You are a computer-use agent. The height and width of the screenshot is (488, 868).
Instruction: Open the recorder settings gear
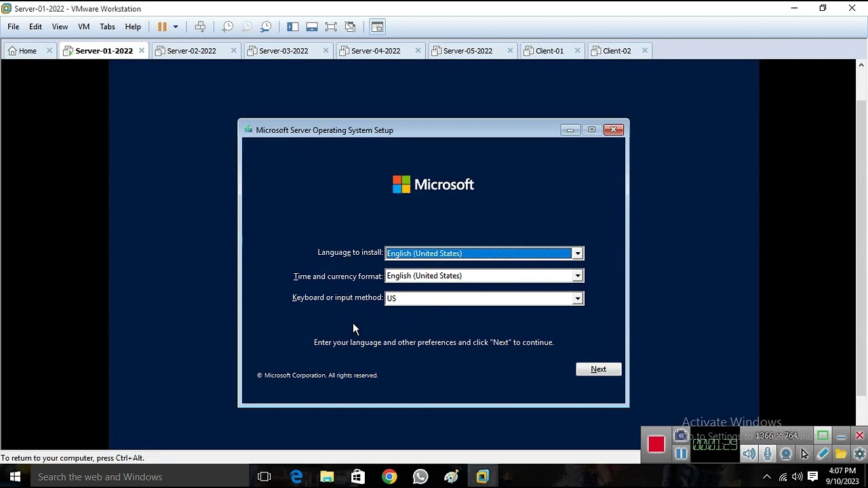pos(859,454)
